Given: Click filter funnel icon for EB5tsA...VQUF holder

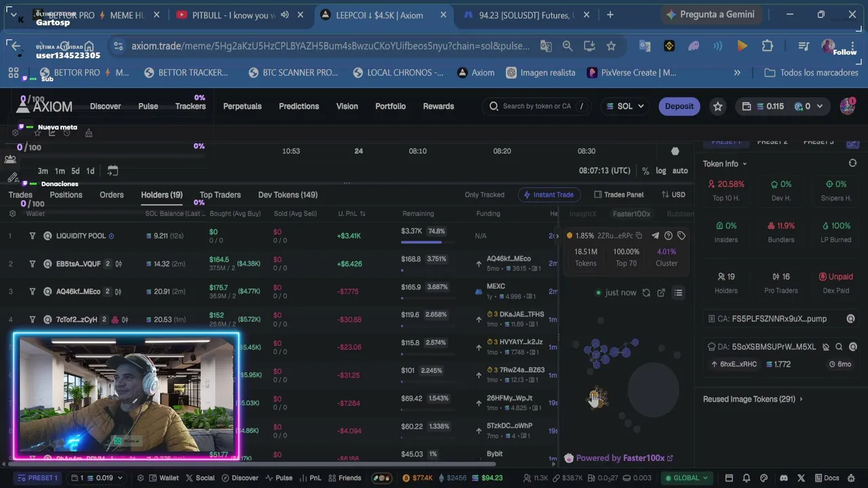Looking at the screenshot, I should pos(32,264).
